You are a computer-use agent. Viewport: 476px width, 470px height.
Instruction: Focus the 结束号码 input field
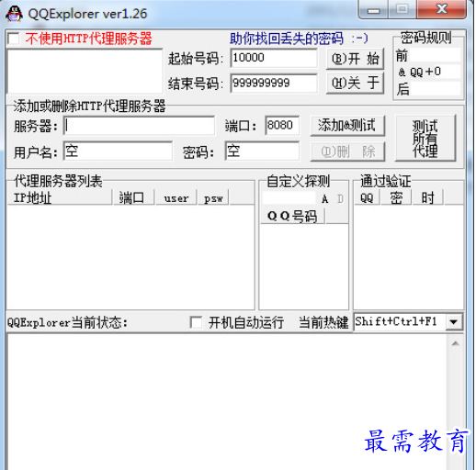(274, 83)
